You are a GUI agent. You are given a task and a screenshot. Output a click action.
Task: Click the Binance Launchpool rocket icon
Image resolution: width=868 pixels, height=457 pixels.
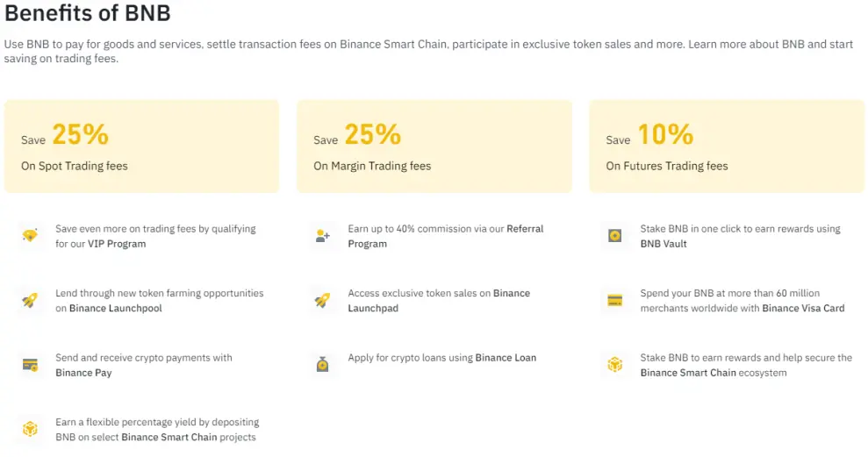30,300
